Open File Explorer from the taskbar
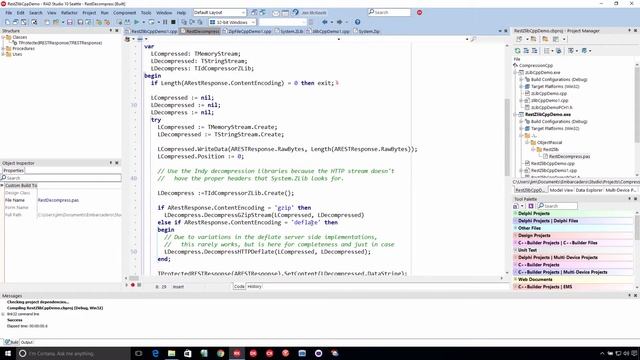Viewport: 640px width, 360px height. (171, 353)
